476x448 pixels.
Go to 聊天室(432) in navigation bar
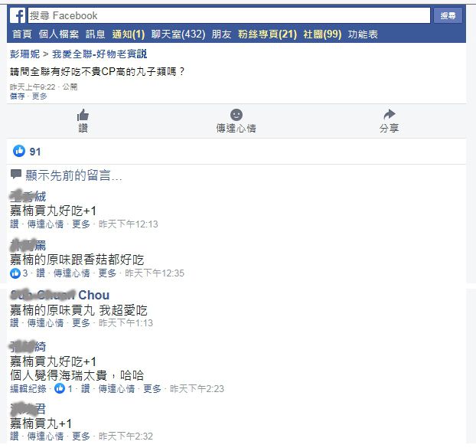click(178, 34)
